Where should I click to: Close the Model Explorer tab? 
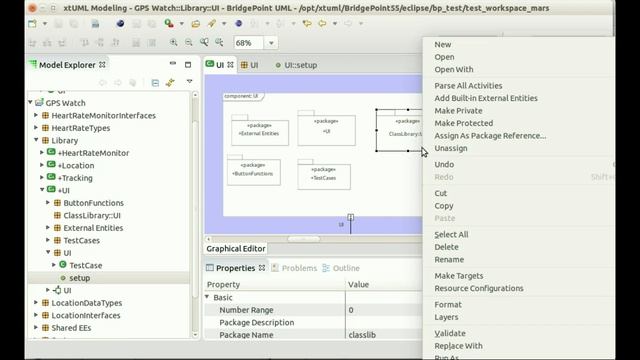(x=102, y=64)
